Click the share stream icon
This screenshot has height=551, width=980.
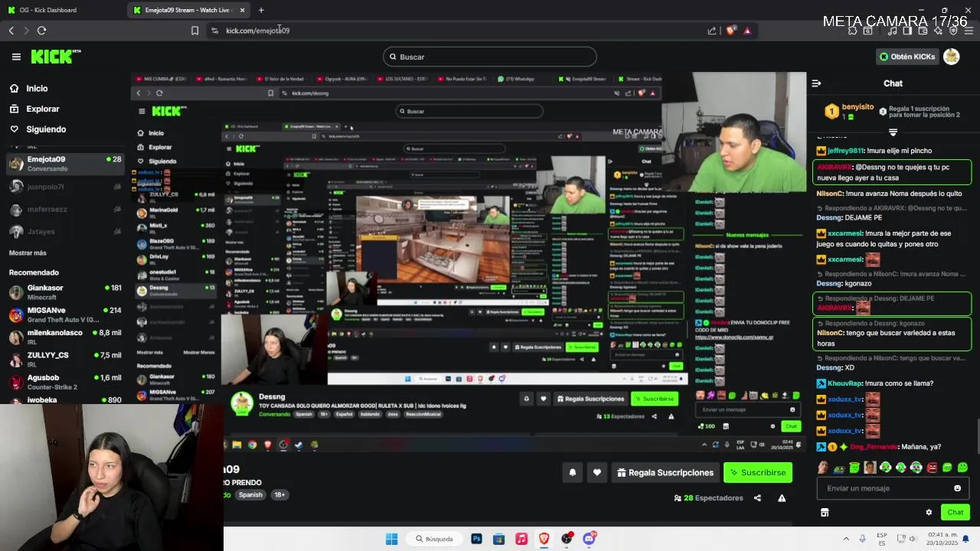point(757,498)
